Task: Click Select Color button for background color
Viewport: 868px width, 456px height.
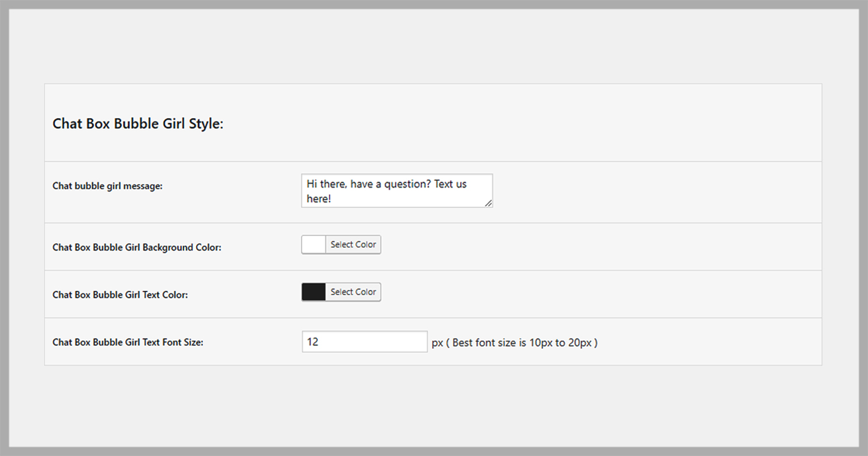Action: [x=353, y=244]
